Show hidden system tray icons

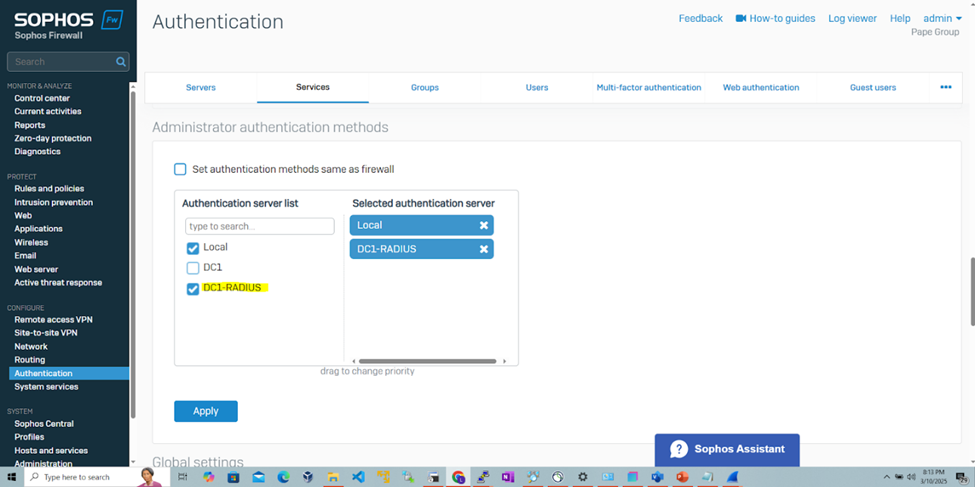(887, 477)
